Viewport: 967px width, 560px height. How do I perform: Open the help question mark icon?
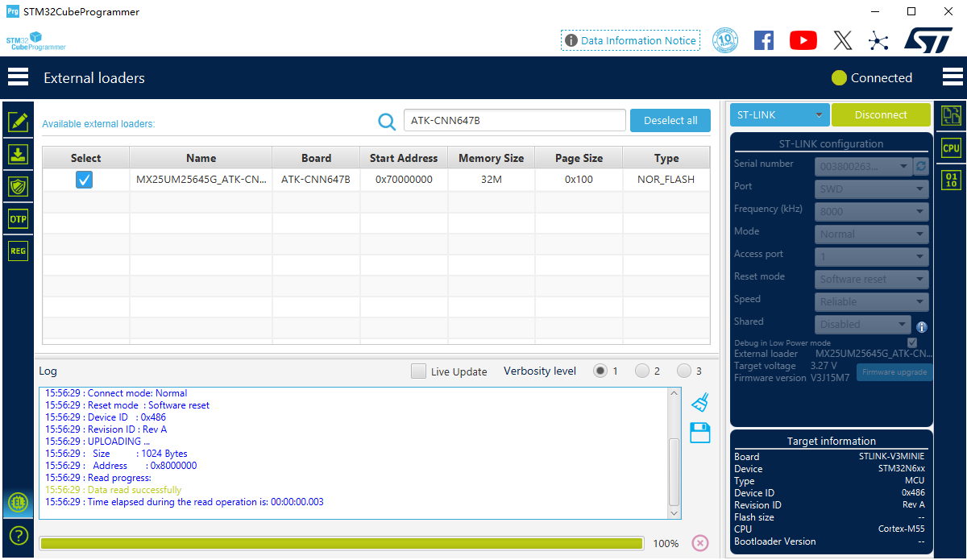(18, 535)
